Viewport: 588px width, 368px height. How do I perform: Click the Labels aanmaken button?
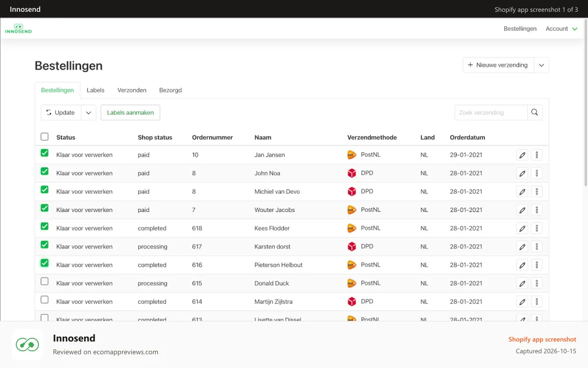coord(130,112)
